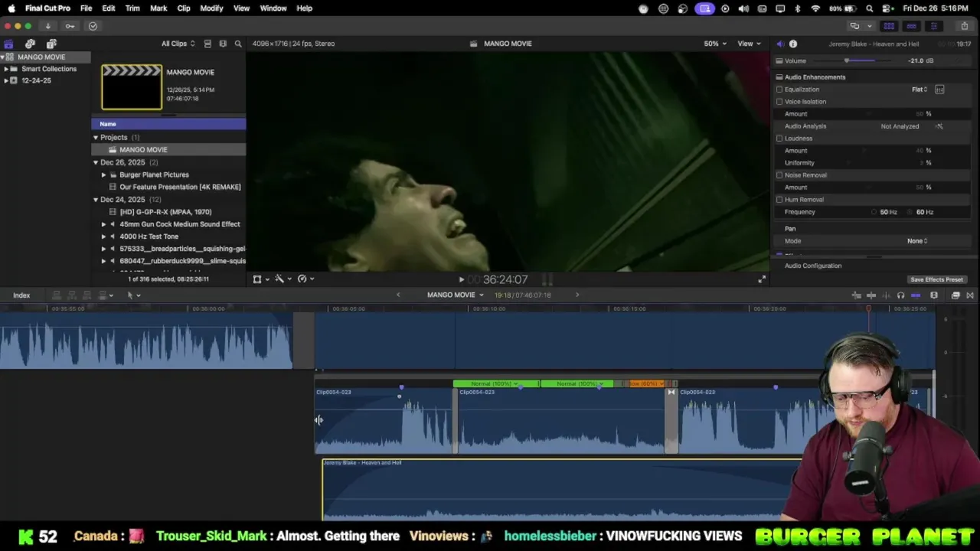The image size is (980, 551).
Task: Enable the Hum Removal checkbox
Action: pyautogui.click(x=779, y=200)
